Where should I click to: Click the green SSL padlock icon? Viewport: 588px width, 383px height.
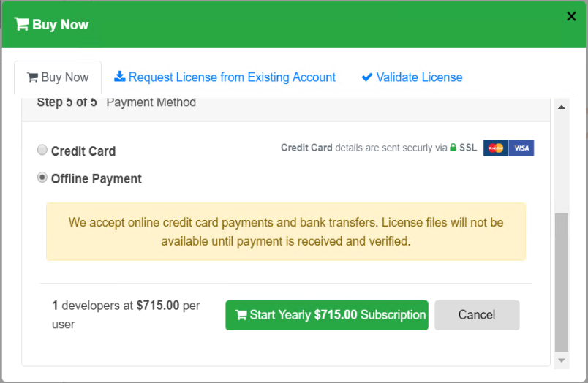[x=453, y=148]
